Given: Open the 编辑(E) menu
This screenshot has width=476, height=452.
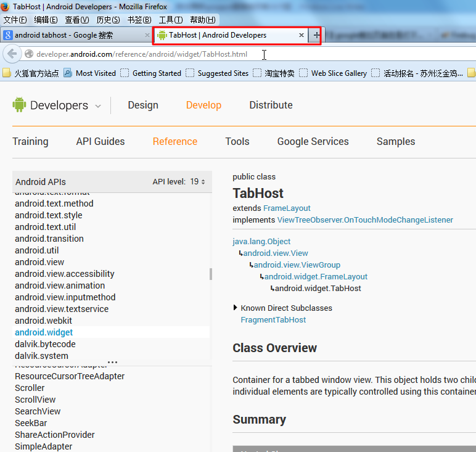Looking at the screenshot, I should pos(46,20).
